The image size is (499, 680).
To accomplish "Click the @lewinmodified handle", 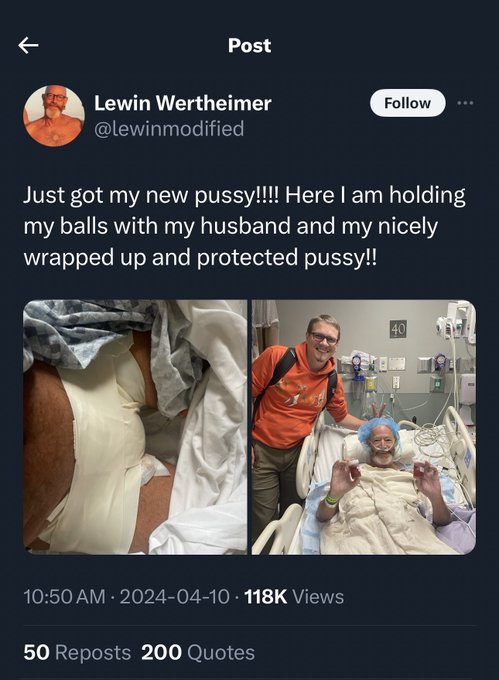I will pos(169,129).
